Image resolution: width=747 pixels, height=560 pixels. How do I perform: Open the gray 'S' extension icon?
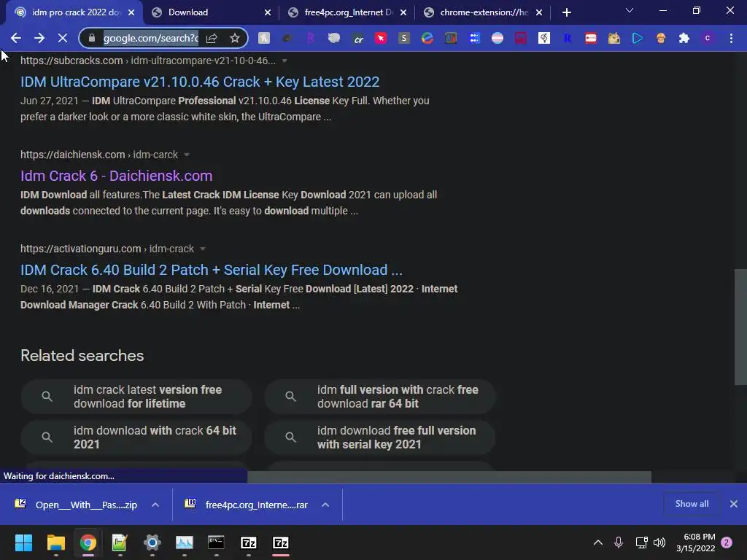(x=404, y=38)
